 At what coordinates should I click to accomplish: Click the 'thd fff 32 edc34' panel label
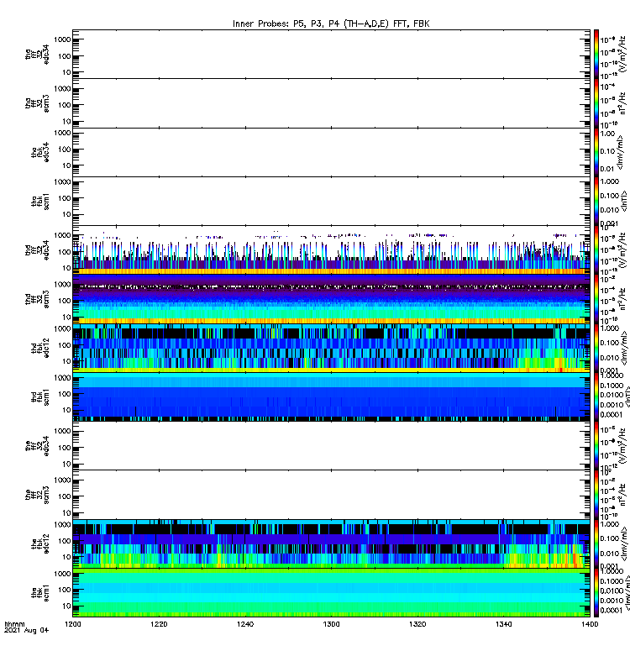click(37, 250)
